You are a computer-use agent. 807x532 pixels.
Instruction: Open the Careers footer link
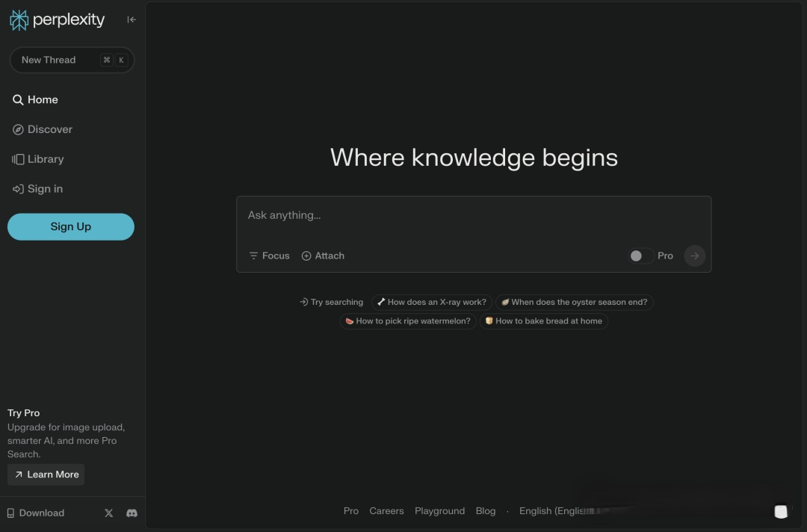(x=386, y=511)
